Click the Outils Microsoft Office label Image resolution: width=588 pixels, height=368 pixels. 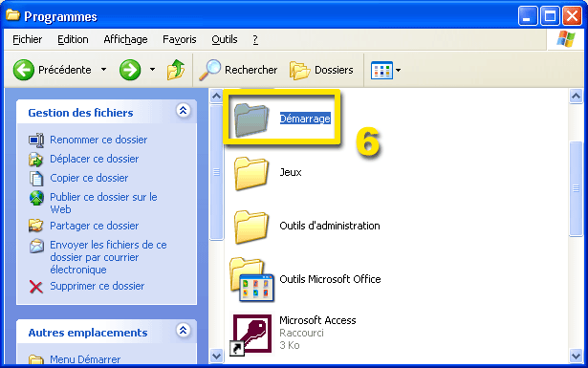[330, 279]
